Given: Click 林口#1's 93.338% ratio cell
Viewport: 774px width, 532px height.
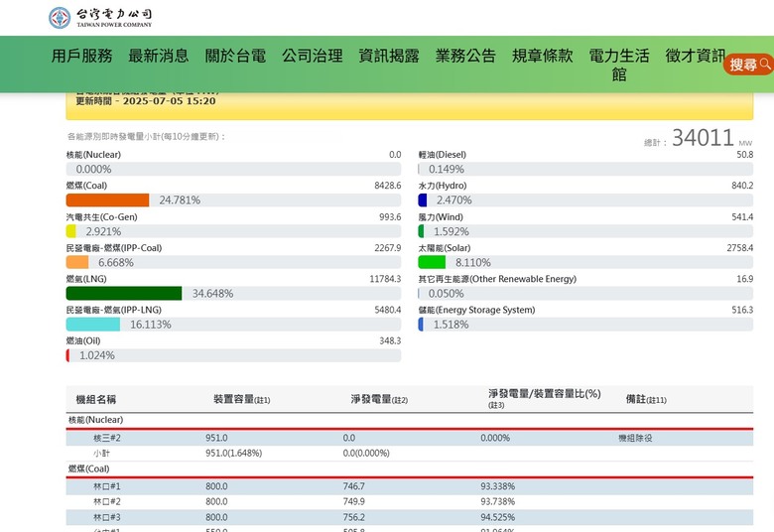Looking at the screenshot, I should (497, 486).
